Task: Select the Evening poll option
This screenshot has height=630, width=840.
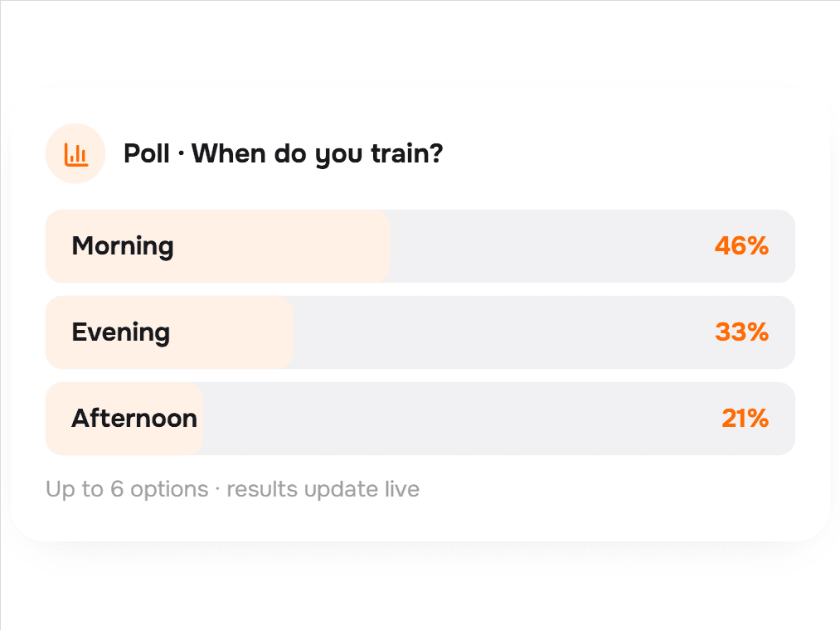Action: point(420,332)
